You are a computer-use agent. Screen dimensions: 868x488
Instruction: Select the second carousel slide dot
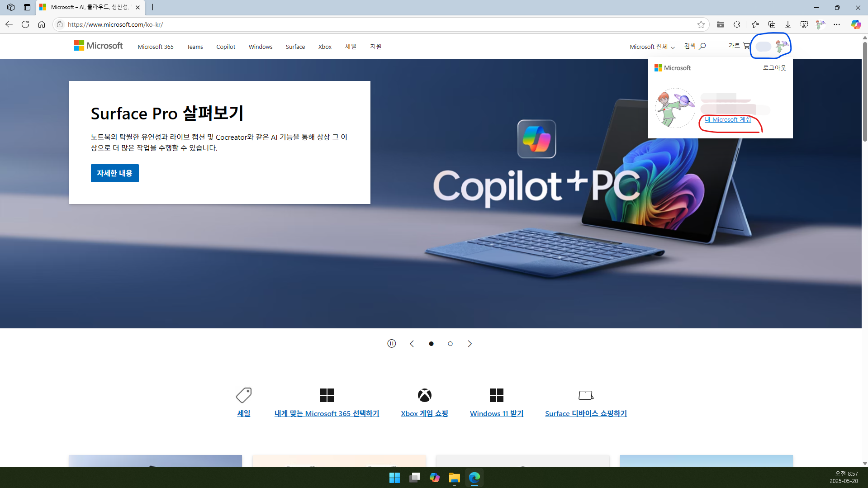[450, 344]
